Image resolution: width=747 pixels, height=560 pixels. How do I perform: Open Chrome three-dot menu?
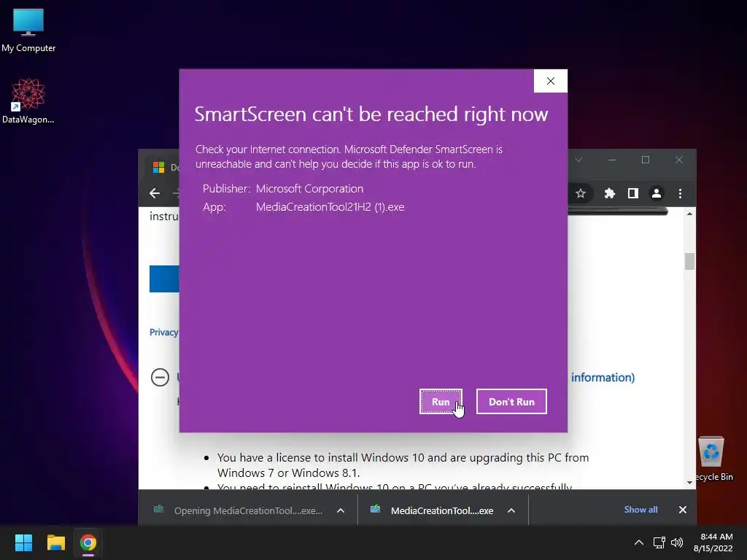[680, 193]
